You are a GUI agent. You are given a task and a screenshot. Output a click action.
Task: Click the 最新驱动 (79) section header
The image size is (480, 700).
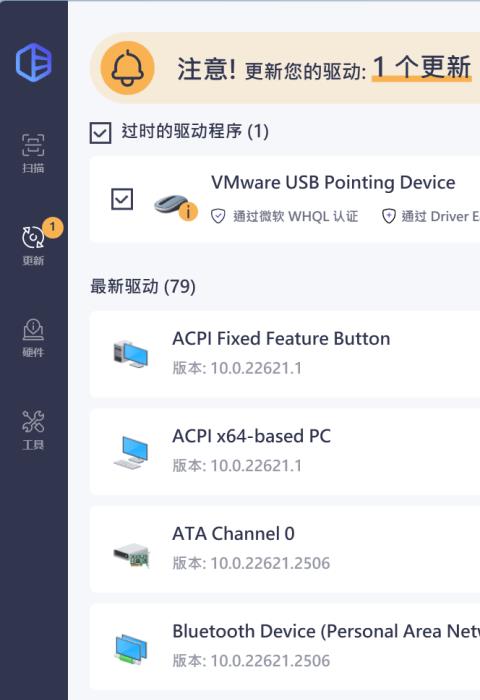pyautogui.click(x=143, y=287)
